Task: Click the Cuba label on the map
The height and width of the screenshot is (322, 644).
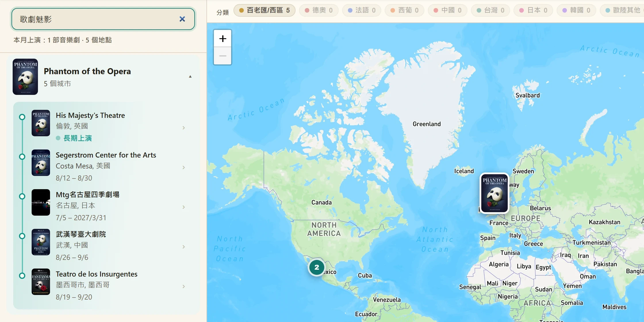Action: 365,275
